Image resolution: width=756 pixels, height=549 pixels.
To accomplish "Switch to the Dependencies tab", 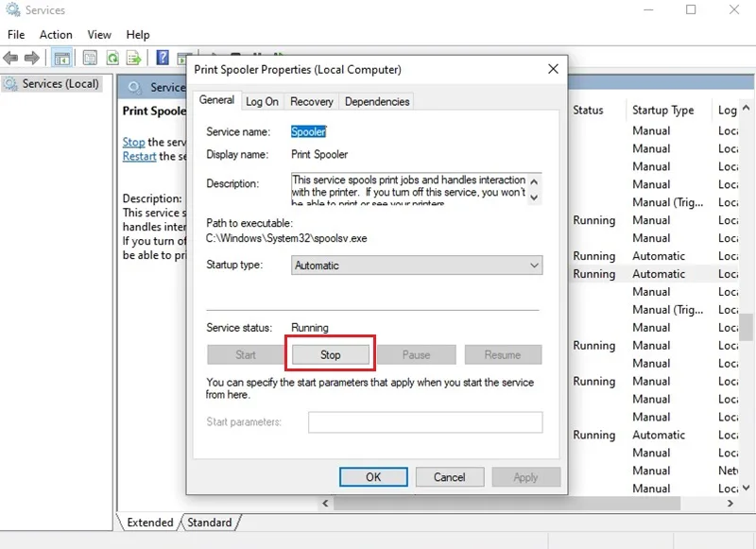I will point(377,102).
